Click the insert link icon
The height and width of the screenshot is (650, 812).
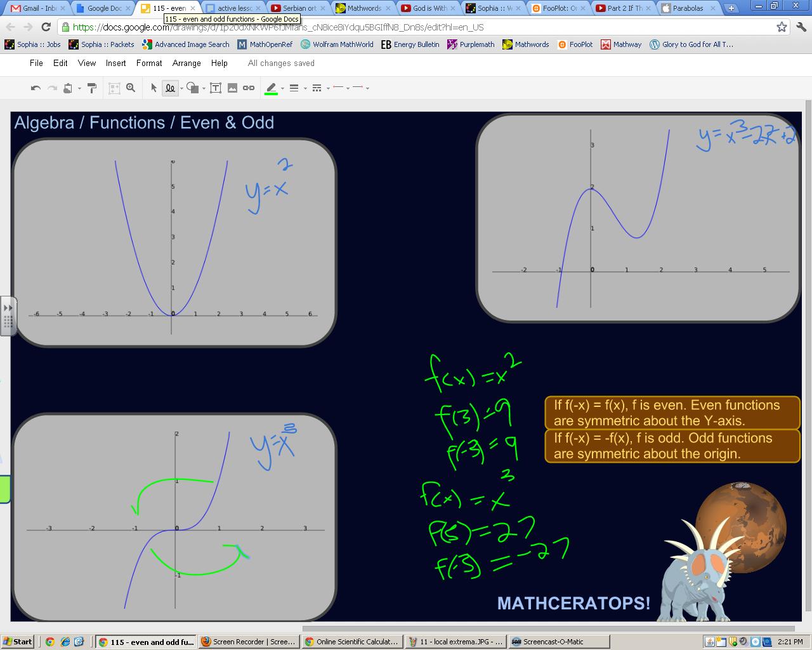tap(249, 88)
